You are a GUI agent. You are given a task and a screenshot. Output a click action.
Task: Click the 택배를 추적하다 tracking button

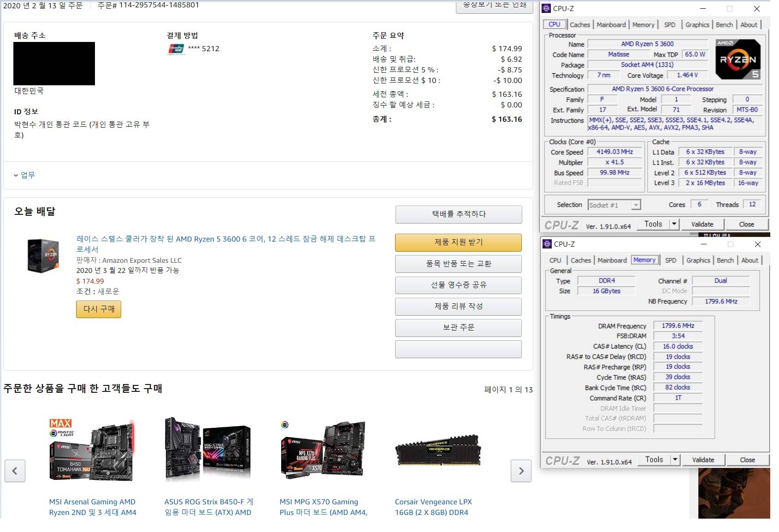coord(458,214)
